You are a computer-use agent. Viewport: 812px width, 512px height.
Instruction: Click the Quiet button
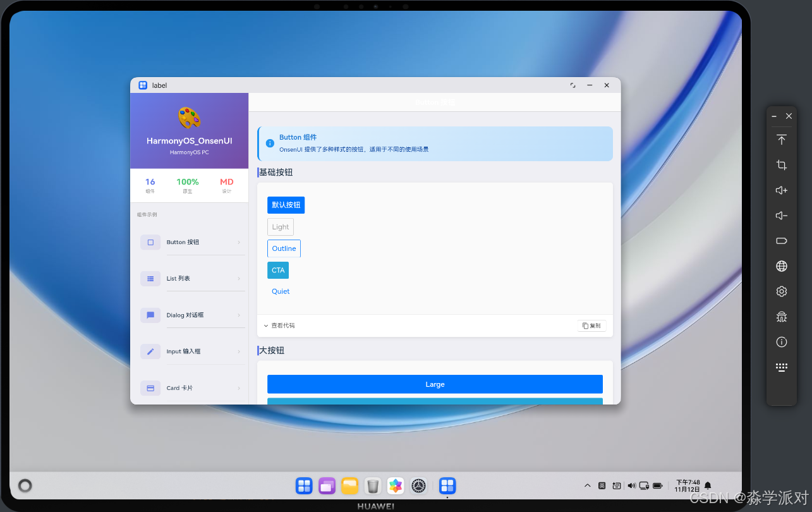[x=281, y=291]
